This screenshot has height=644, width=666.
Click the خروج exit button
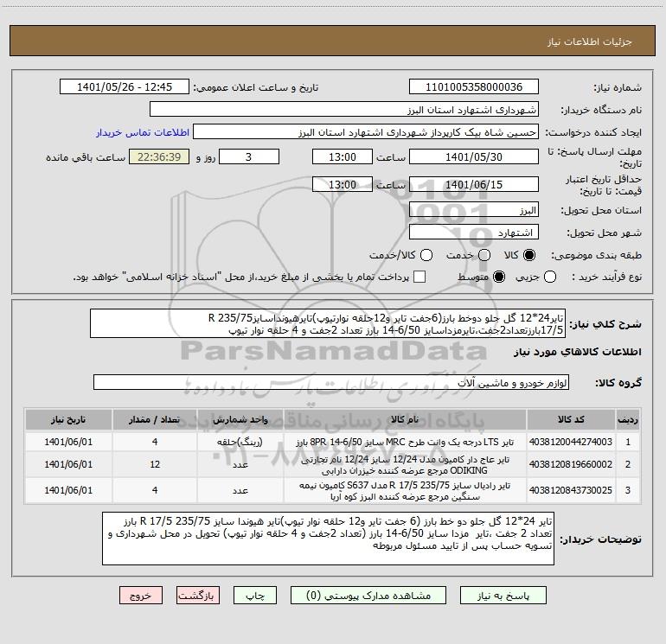click(x=141, y=596)
